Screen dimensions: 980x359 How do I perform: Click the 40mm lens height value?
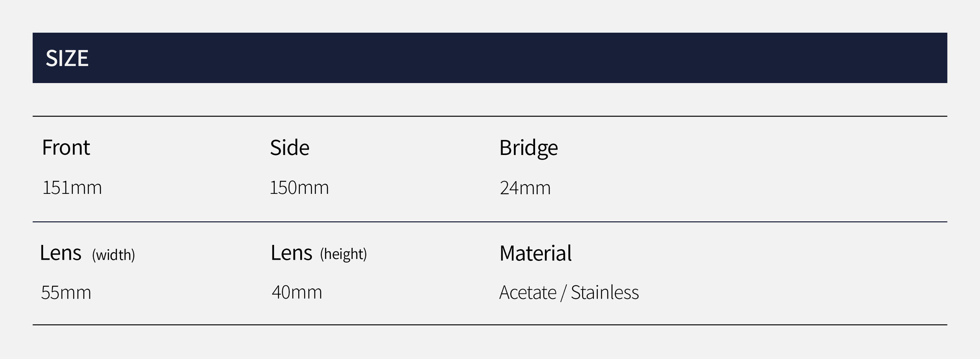[x=297, y=292]
